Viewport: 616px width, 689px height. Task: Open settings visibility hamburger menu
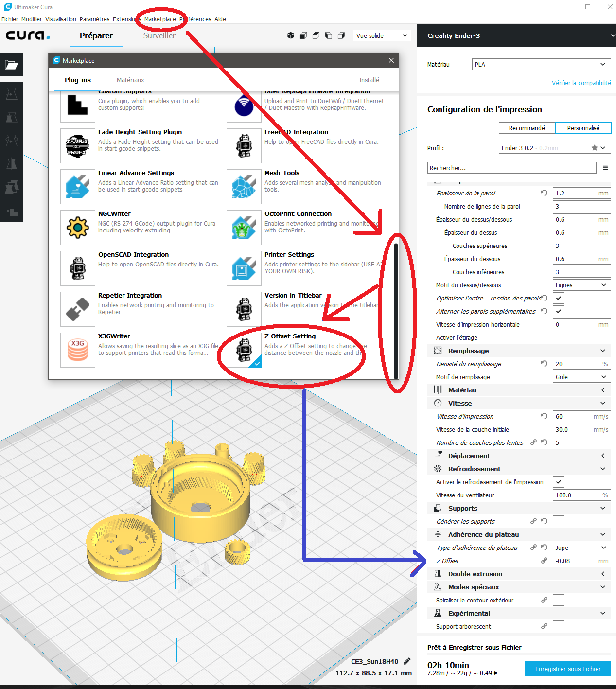(605, 168)
